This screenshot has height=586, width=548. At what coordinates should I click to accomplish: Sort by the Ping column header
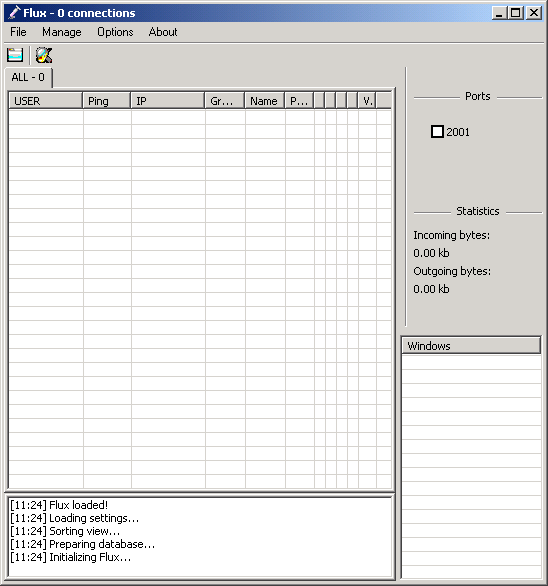click(x=107, y=101)
